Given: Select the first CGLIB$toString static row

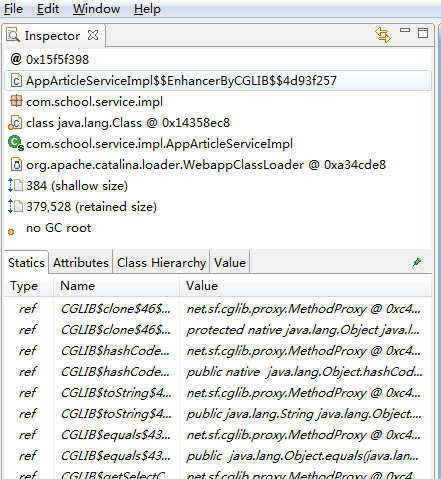Looking at the screenshot, I should tap(218, 393).
